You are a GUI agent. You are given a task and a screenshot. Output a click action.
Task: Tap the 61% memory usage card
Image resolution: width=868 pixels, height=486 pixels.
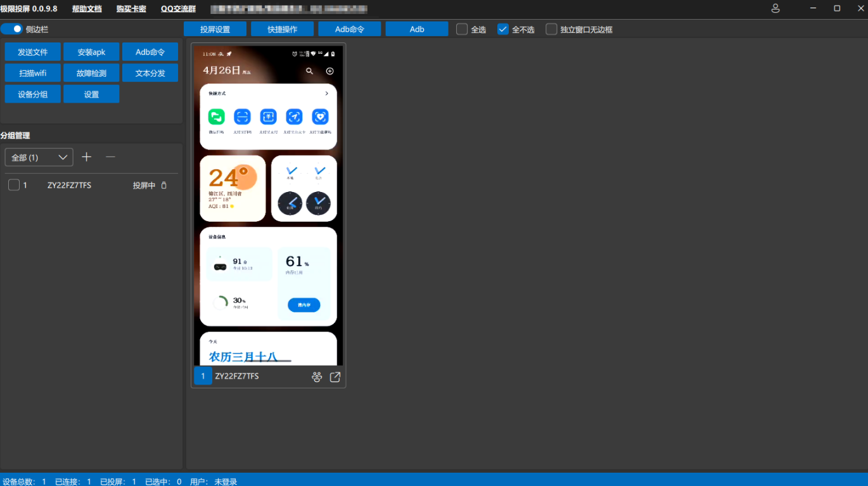[303, 284]
